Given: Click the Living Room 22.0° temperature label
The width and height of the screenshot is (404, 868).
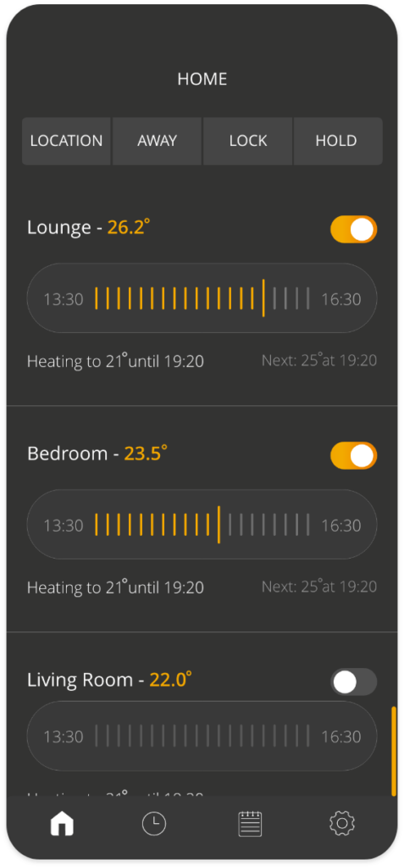Looking at the screenshot, I should click(x=171, y=679).
